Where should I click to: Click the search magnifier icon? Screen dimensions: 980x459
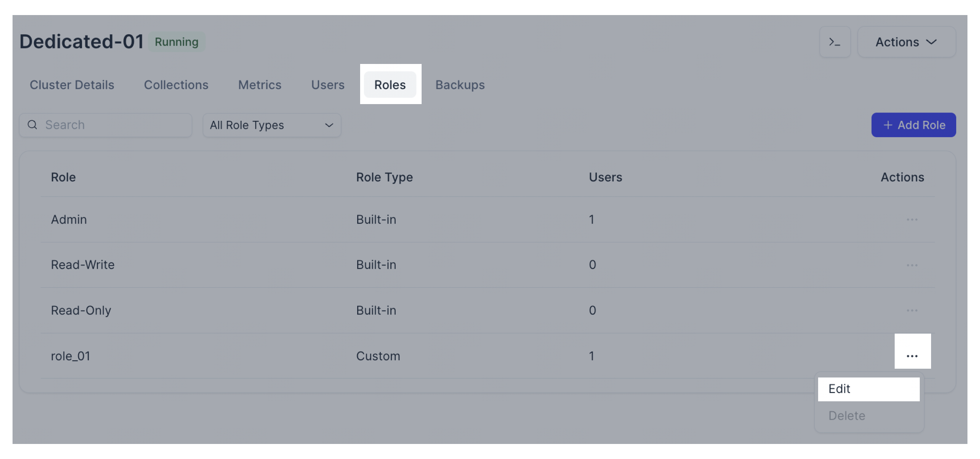coord(33,125)
